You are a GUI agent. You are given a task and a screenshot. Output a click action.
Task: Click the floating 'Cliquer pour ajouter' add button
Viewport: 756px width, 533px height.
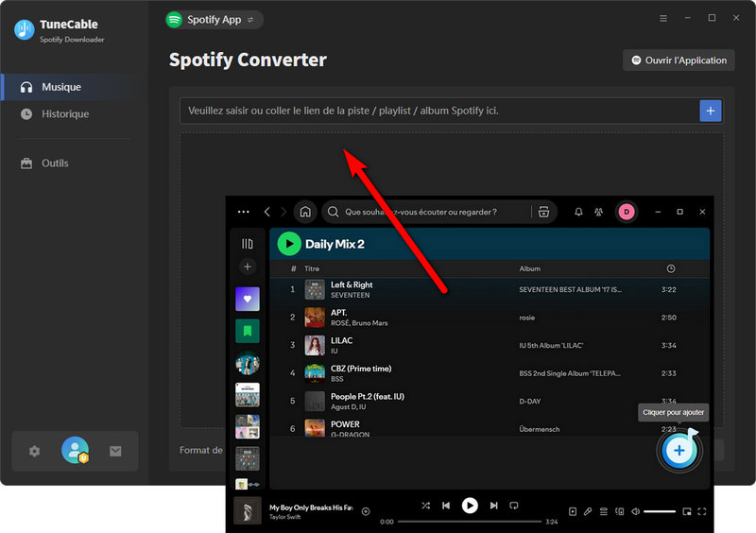[678, 451]
